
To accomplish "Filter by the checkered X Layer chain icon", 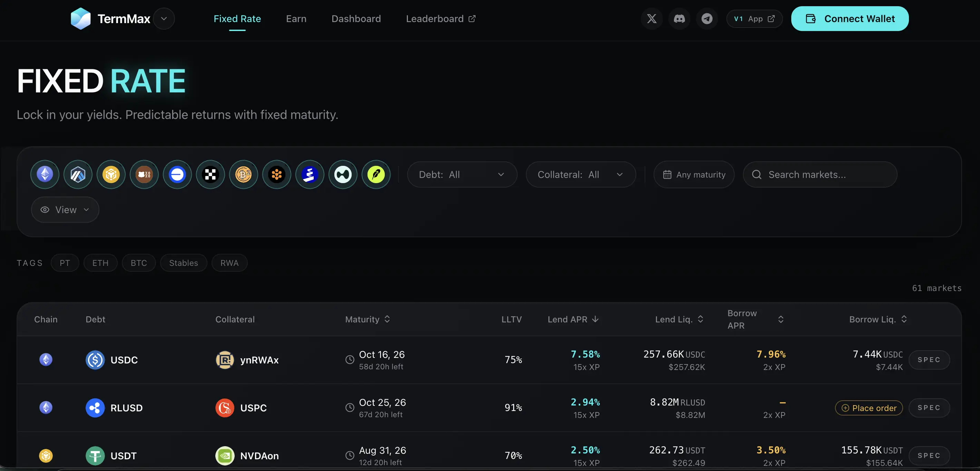I will pyautogui.click(x=210, y=174).
